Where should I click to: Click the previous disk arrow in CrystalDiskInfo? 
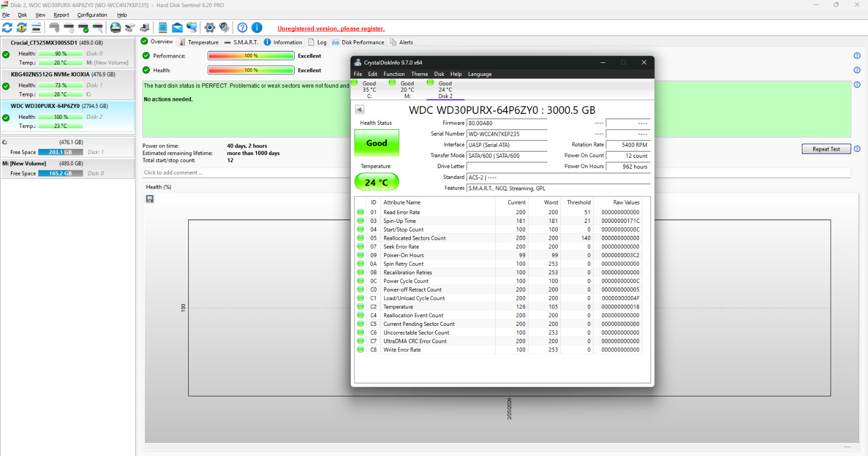pyautogui.click(x=359, y=110)
